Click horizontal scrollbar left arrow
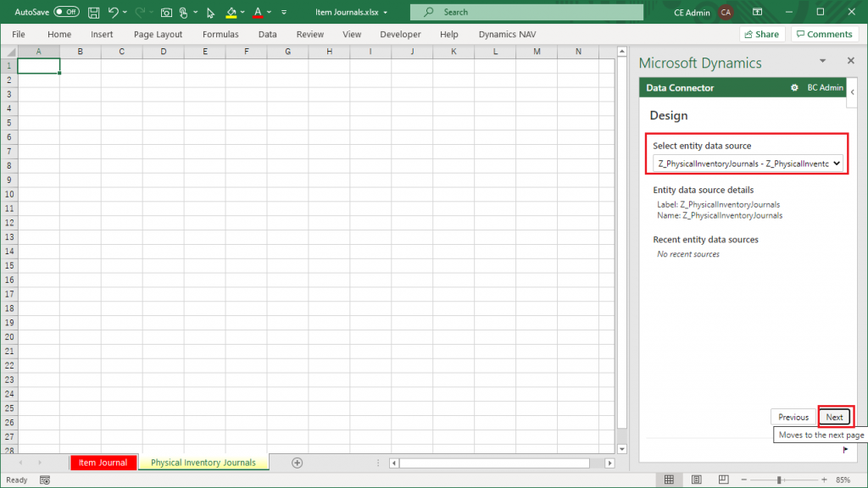Image resolution: width=868 pixels, height=488 pixels. click(x=394, y=463)
